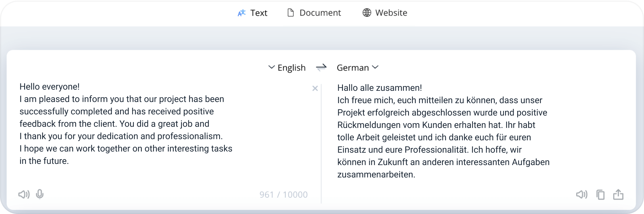Click the word 'zusammenarbeiten.' in the translation
Image resolution: width=644 pixels, height=214 pixels.
point(376,175)
